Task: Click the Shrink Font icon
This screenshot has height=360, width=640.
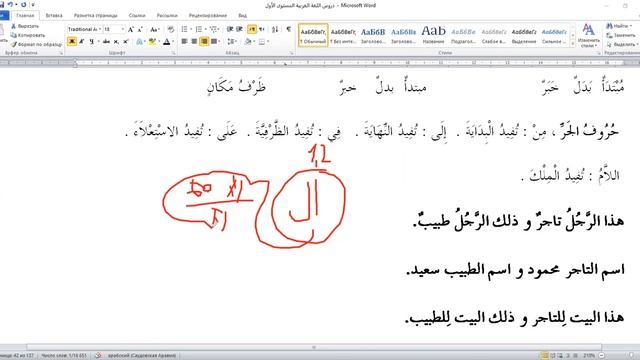Action: point(140,29)
